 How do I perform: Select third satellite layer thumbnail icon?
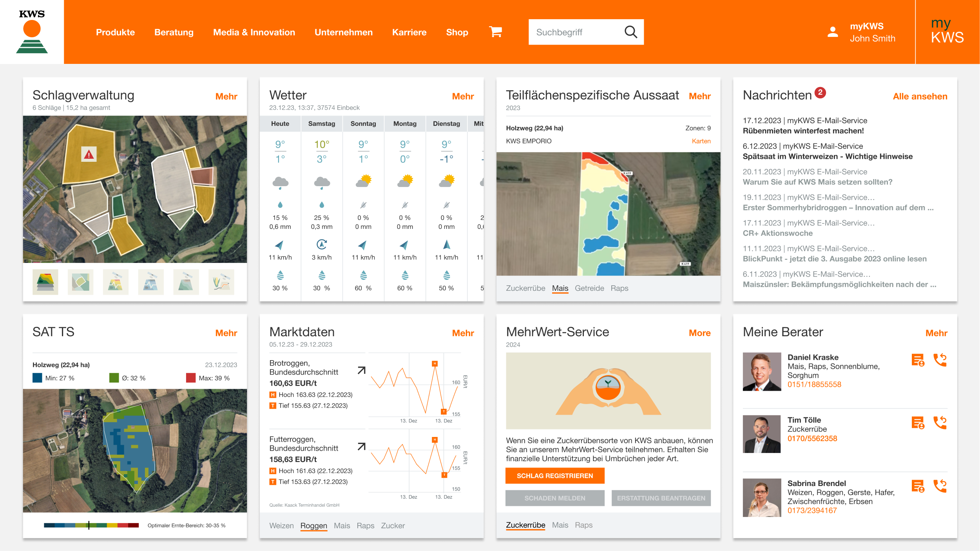pyautogui.click(x=116, y=282)
